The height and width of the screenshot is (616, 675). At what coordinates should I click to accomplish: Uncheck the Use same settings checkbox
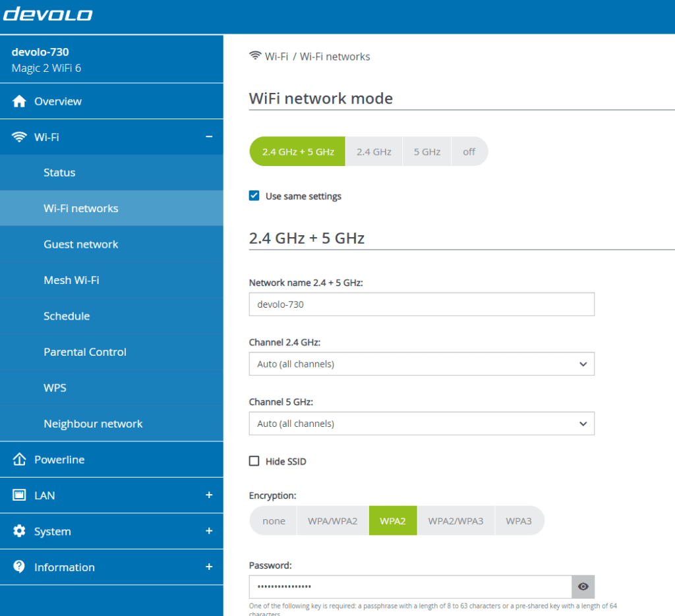[x=254, y=196]
